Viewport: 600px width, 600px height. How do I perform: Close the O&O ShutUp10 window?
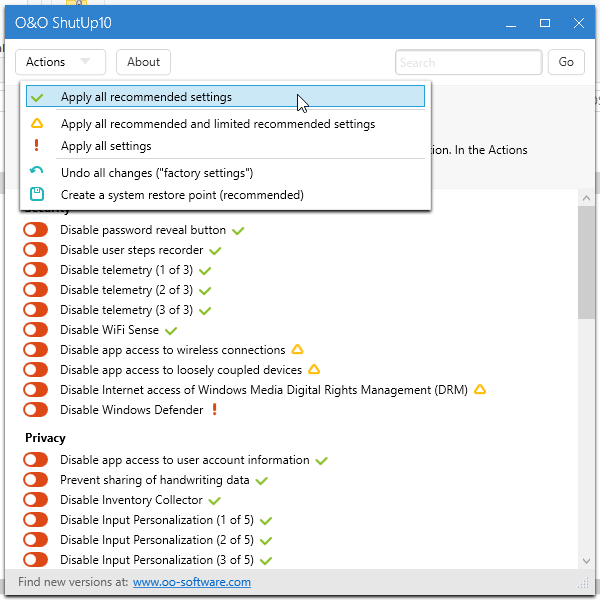click(579, 23)
